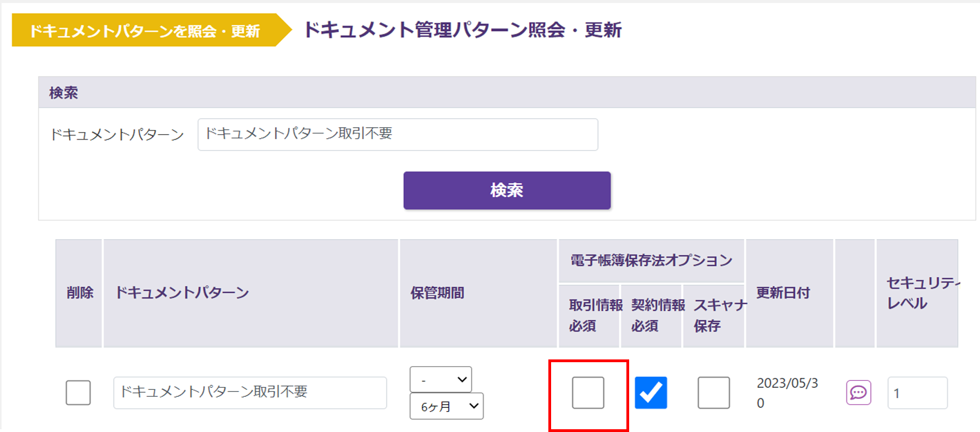
Task: Enable the スキャナ保存 checkbox
Action: click(713, 393)
